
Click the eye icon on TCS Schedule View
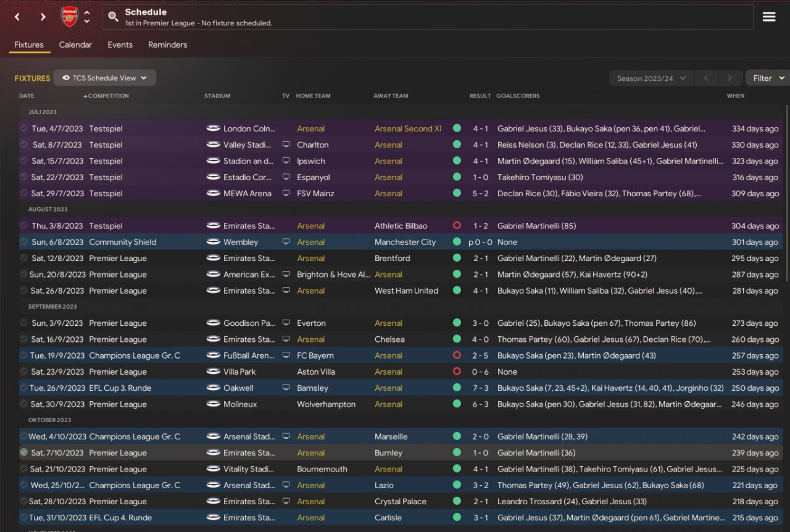(66, 78)
